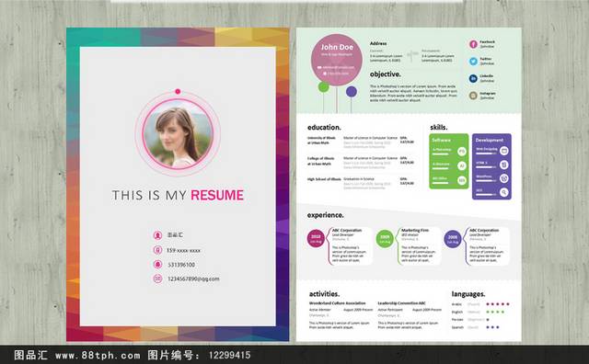Image resolution: width=589 pixels, height=364 pixels.
Task: Click the SEO magnifier icon
Action: point(504,192)
